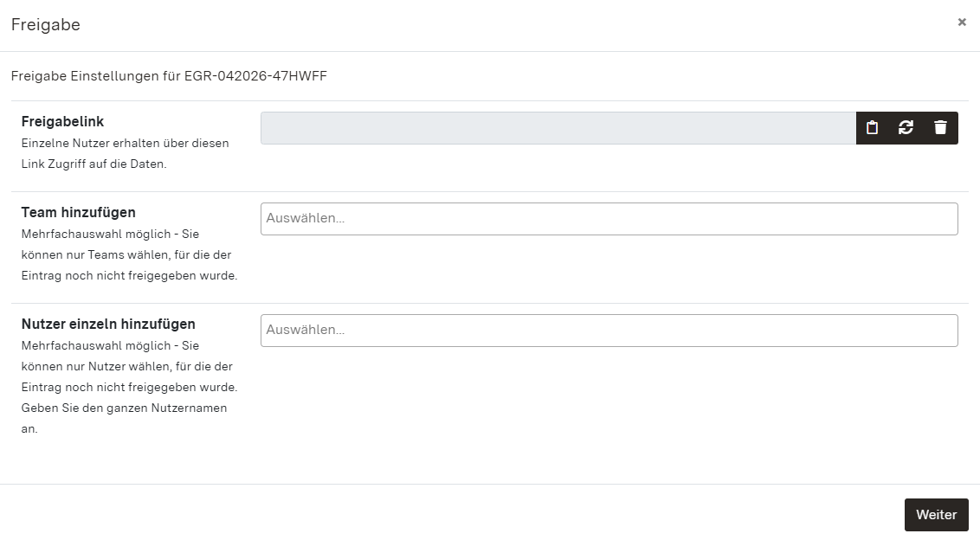Click the bold Nutzer einzeln hinzufügen label
Viewport: 980px width, 540px height.
108,325
